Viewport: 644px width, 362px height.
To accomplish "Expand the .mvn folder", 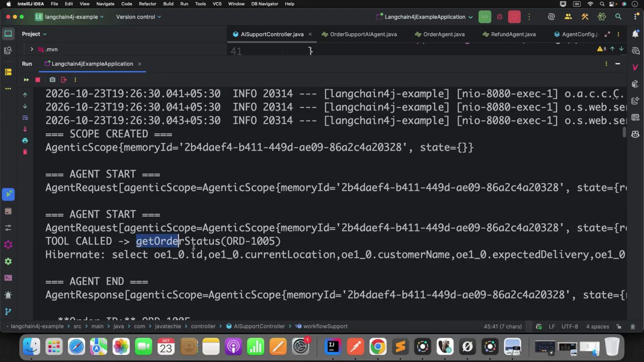I will (32, 49).
